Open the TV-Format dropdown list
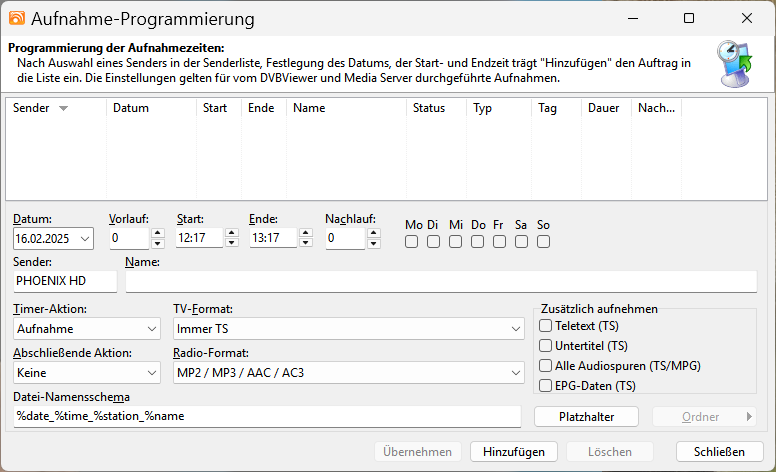 point(515,328)
